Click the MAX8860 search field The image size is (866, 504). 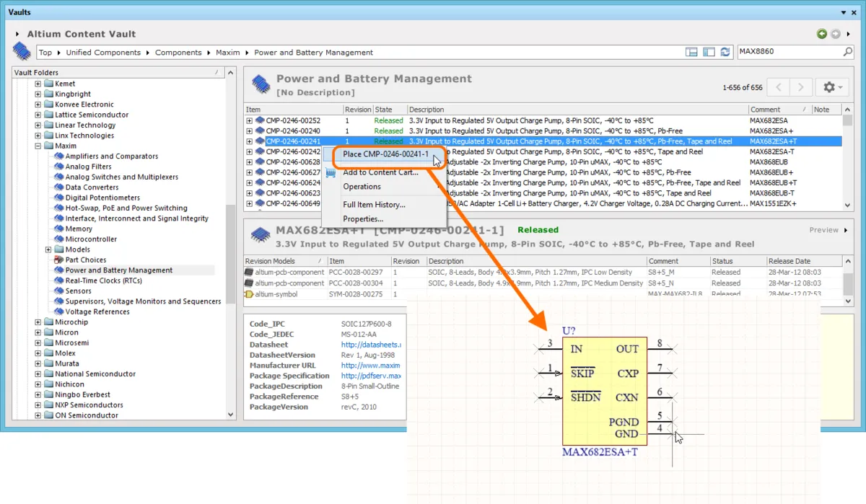(x=789, y=52)
